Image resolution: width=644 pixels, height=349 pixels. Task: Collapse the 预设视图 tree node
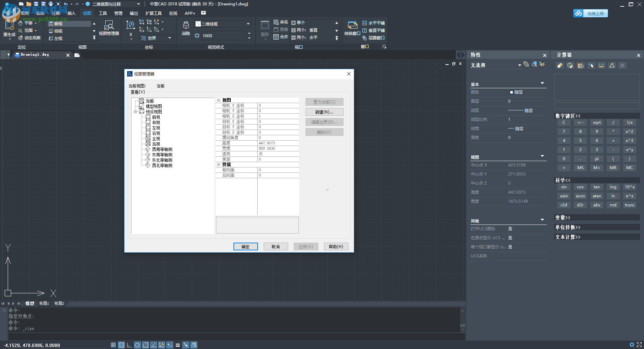coord(135,112)
